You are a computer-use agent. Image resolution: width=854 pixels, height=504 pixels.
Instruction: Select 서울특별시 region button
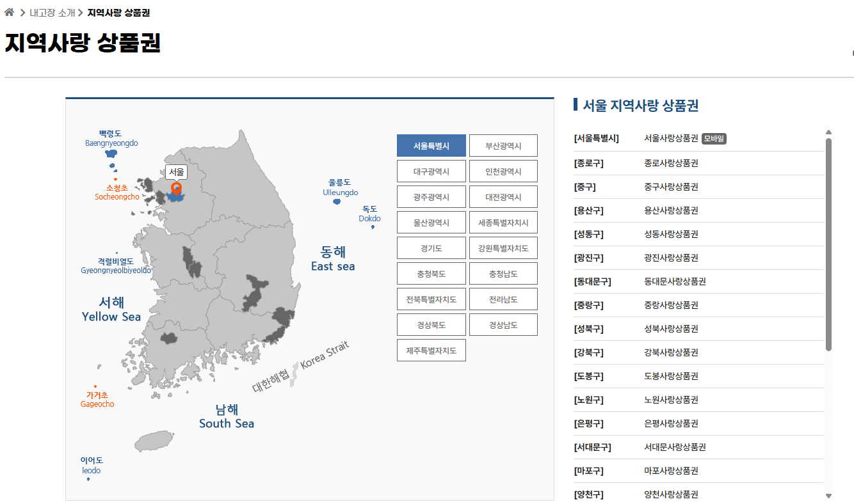point(431,146)
